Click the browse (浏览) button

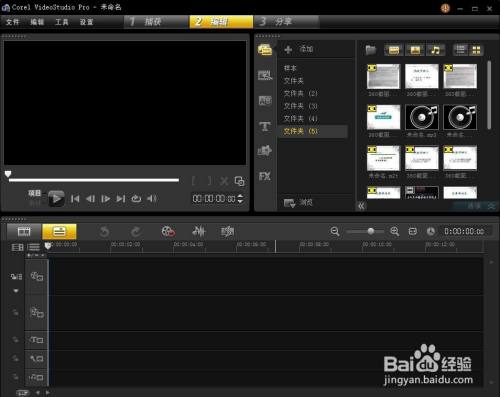click(x=298, y=202)
